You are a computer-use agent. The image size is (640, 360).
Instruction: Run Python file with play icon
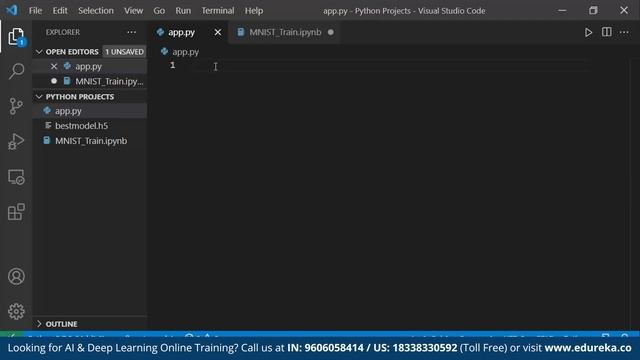tap(588, 32)
